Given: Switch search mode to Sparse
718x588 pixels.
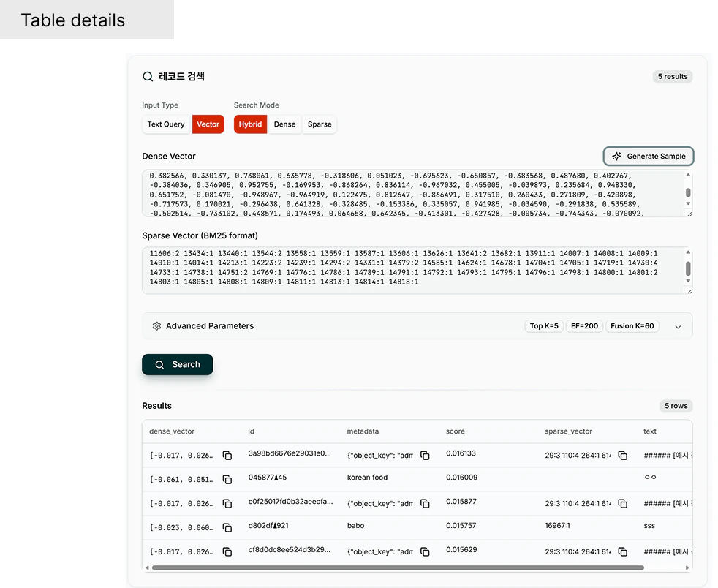Looking at the screenshot, I should [x=320, y=124].
